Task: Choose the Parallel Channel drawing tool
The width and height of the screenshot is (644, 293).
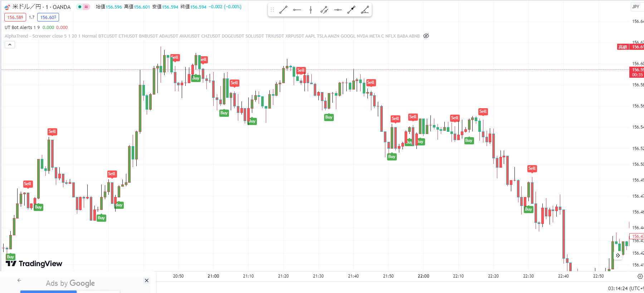Action: point(324,10)
